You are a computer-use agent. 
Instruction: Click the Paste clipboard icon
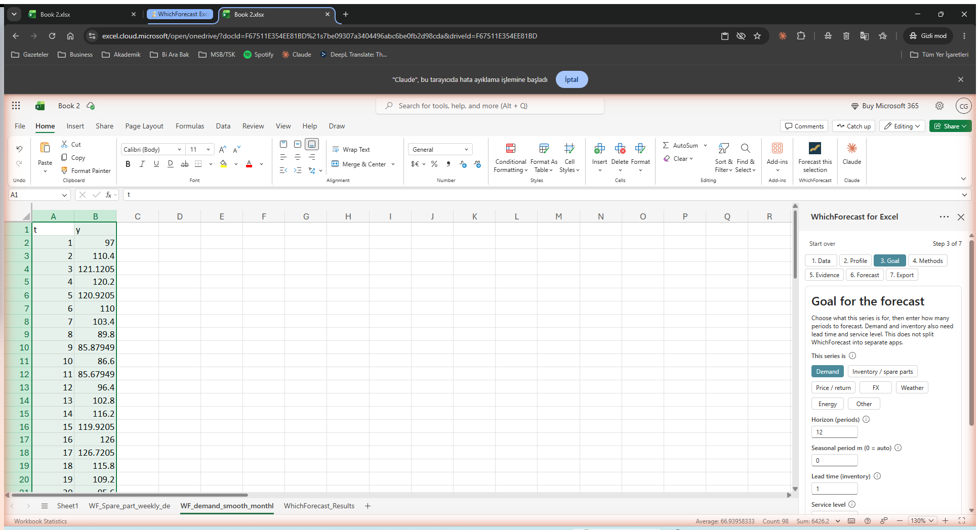click(45, 148)
